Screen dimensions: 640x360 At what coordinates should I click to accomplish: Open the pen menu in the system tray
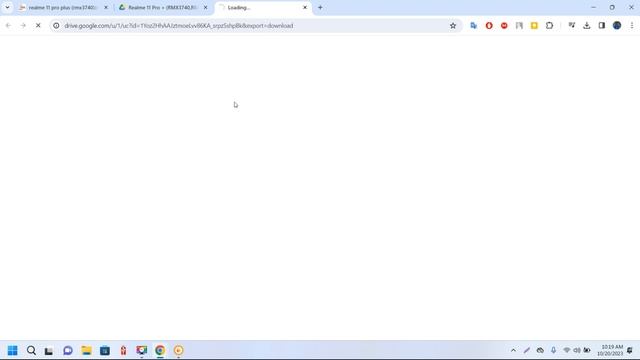(x=527, y=350)
